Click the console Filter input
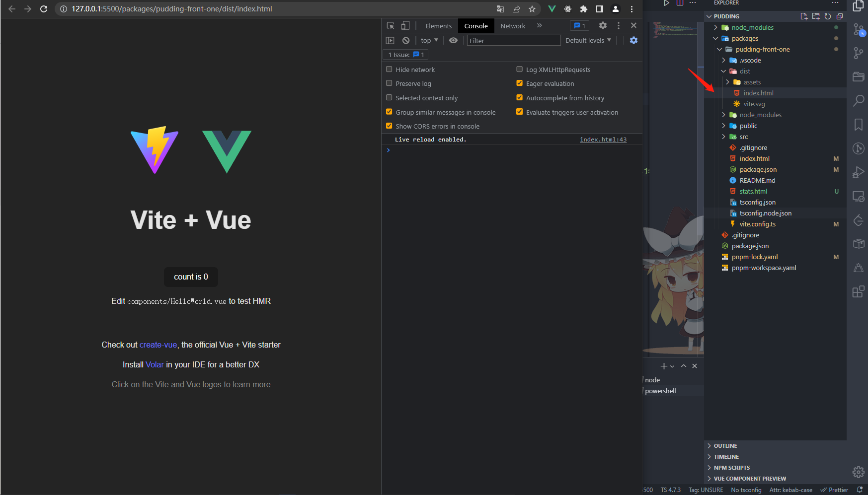Image resolution: width=868 pixels, height=495 pixels. [x=513, y=41]
